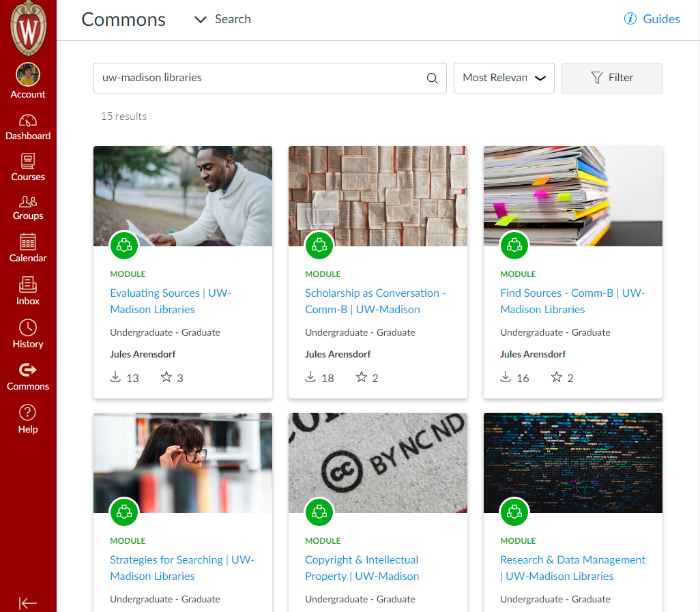
Task: Open the Calendar icon
Action: click(x=28, y=248)
